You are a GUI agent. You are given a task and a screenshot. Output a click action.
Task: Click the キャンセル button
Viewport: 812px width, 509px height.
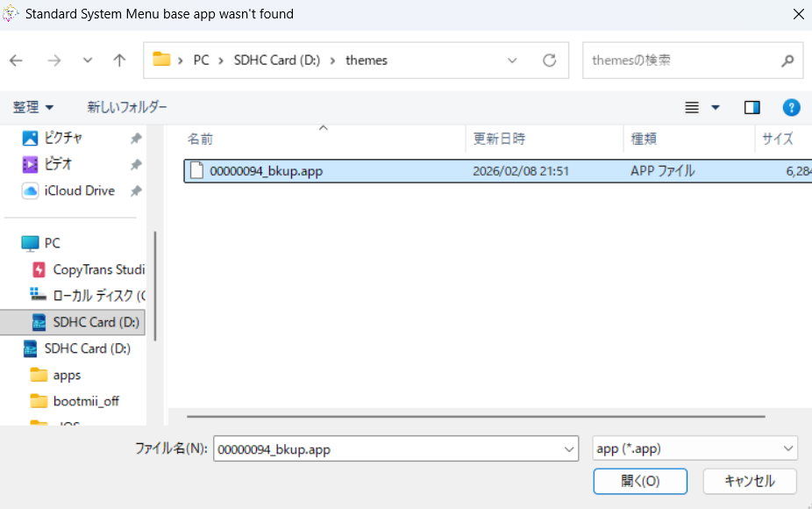point(750,481)
